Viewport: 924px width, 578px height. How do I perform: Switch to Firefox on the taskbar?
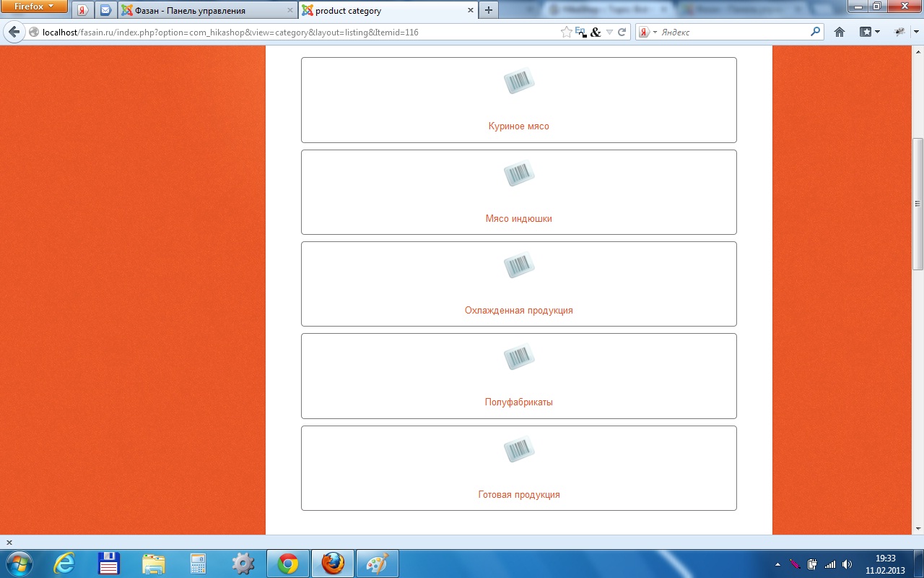[333, 564]
